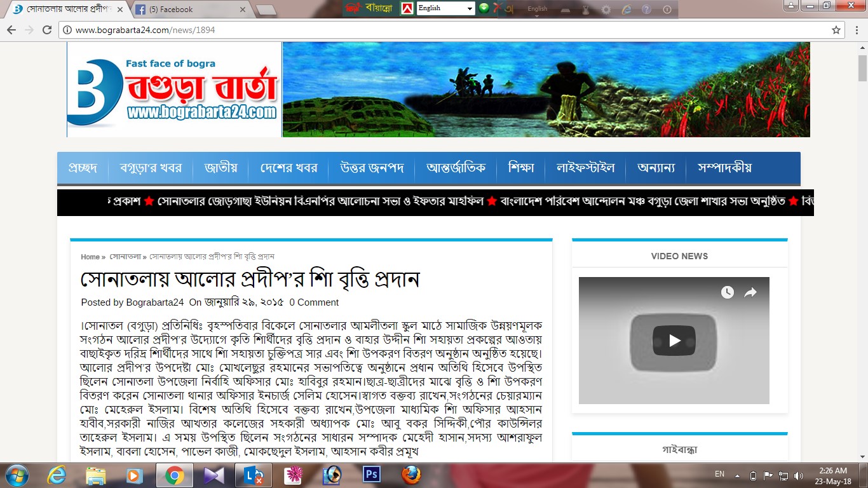Viewport: 868px width, 488px height.
Task: Click the scrollbar down arrow
Action: tap(862, 456)
